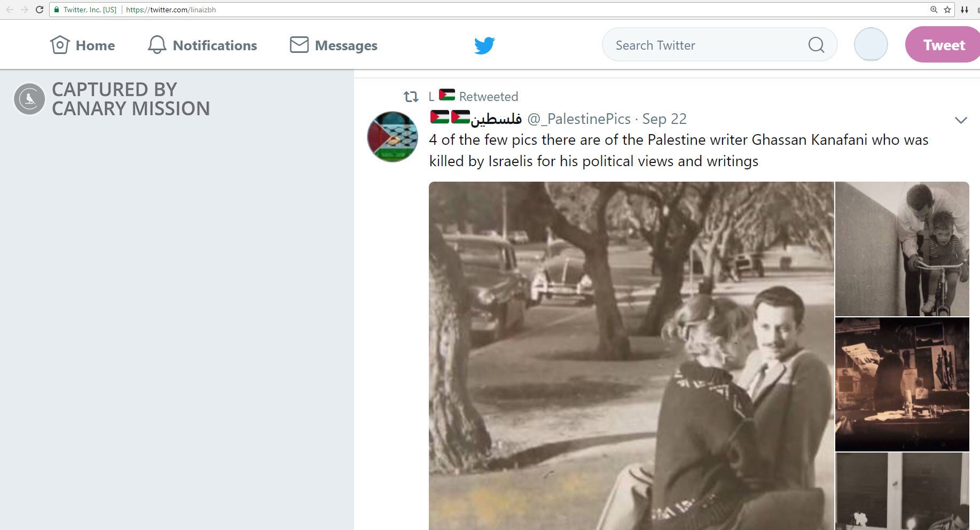Image resolution: width=980 pixels, height=530 pixels.
Task: Bookmark this page with the star icon
Action: (947, 10)
